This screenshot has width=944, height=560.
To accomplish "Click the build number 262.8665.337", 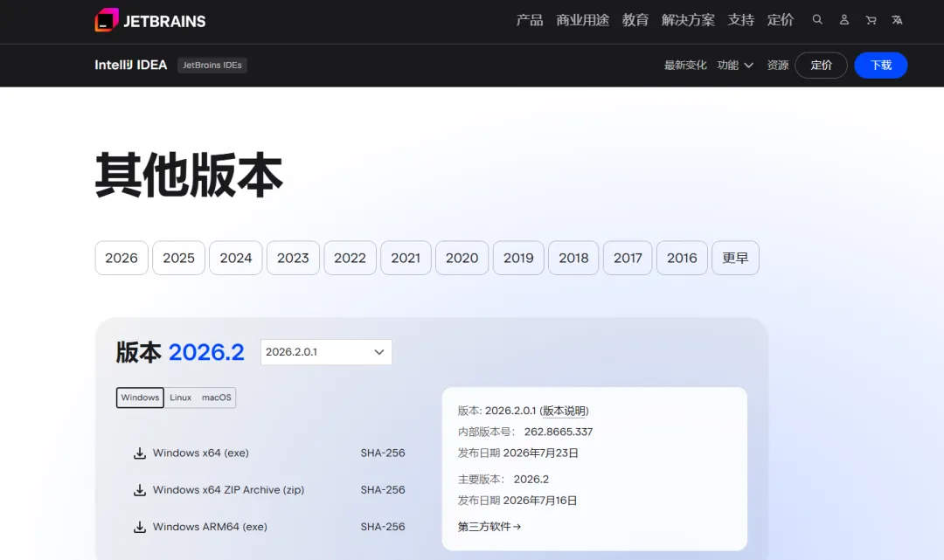I will coord(559,432).
